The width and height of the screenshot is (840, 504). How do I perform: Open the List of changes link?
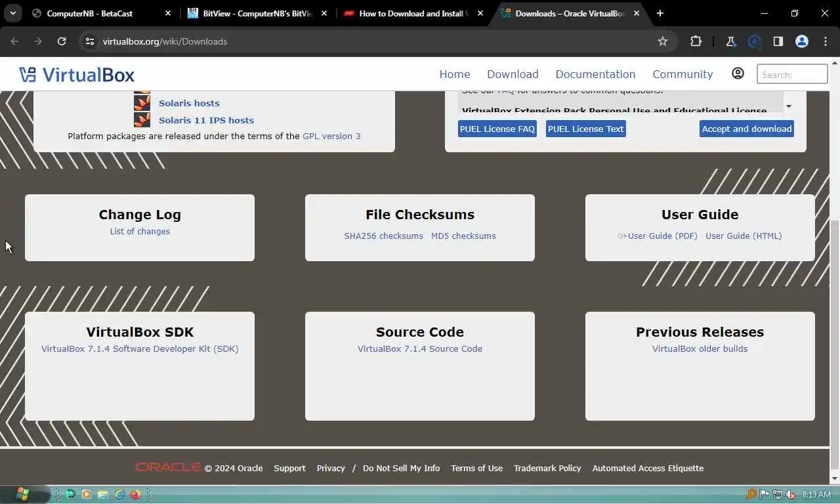pyautogui.click(x=140, y=231)
